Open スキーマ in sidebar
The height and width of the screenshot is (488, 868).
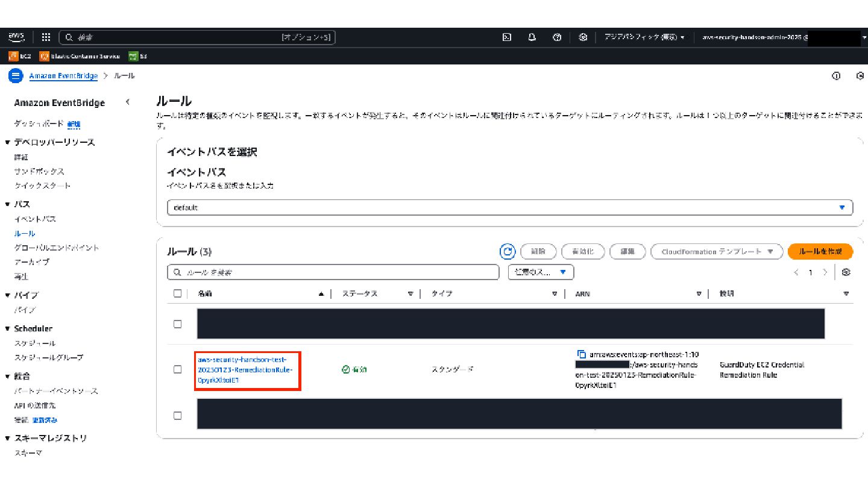tap(28, 453)
